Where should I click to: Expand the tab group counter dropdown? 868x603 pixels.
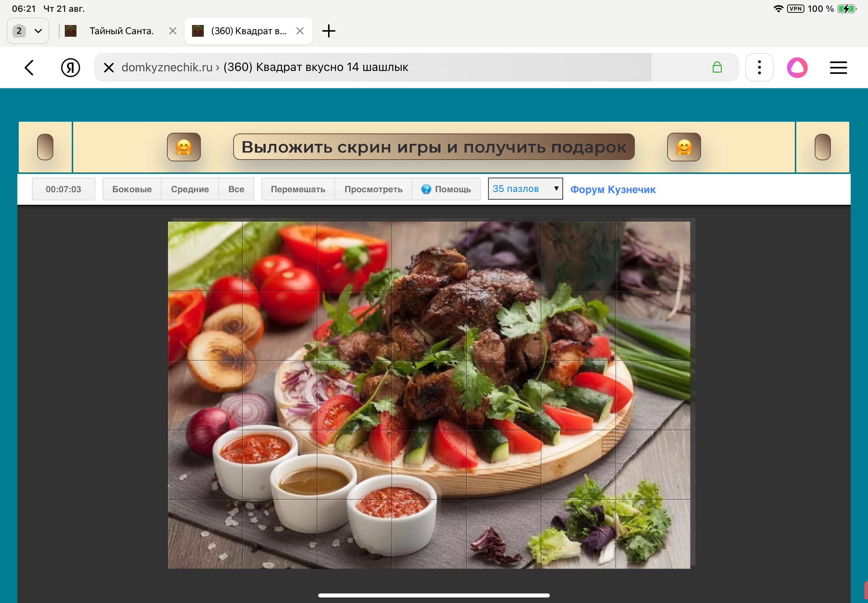28,31
